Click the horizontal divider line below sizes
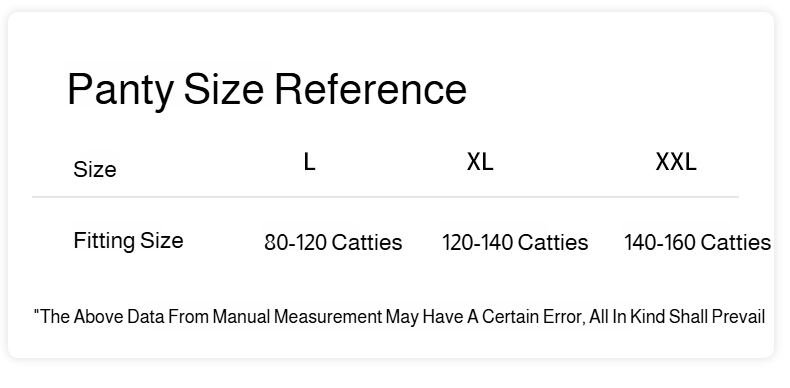Viewport: 790px width, 388px height. tap(385, 197)
